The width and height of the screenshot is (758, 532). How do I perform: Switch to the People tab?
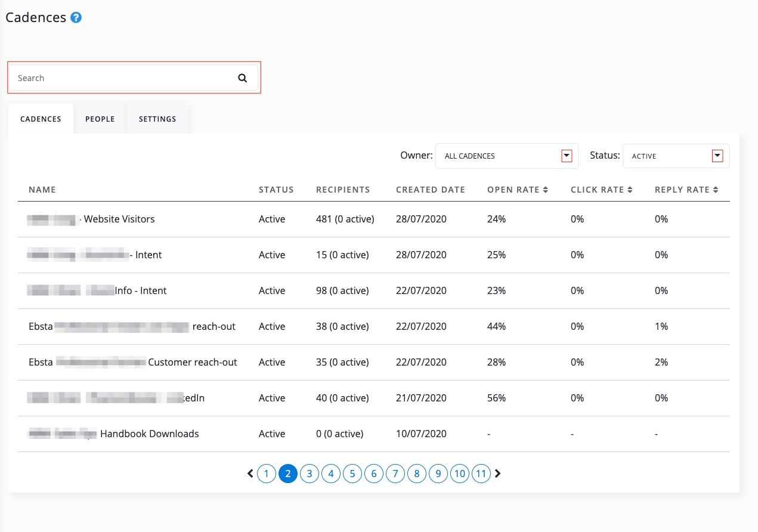100,119
